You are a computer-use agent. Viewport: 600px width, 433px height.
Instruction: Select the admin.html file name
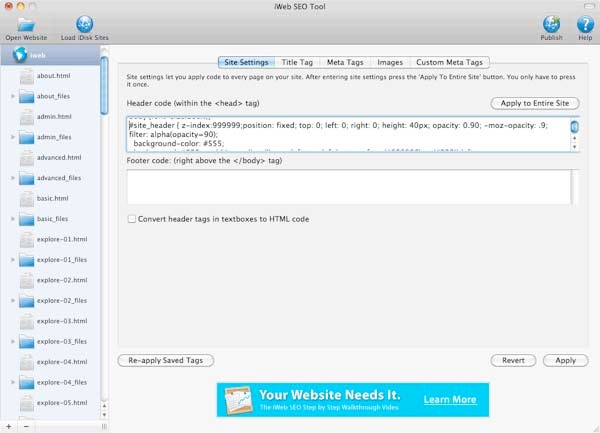(x=54, y=117)
